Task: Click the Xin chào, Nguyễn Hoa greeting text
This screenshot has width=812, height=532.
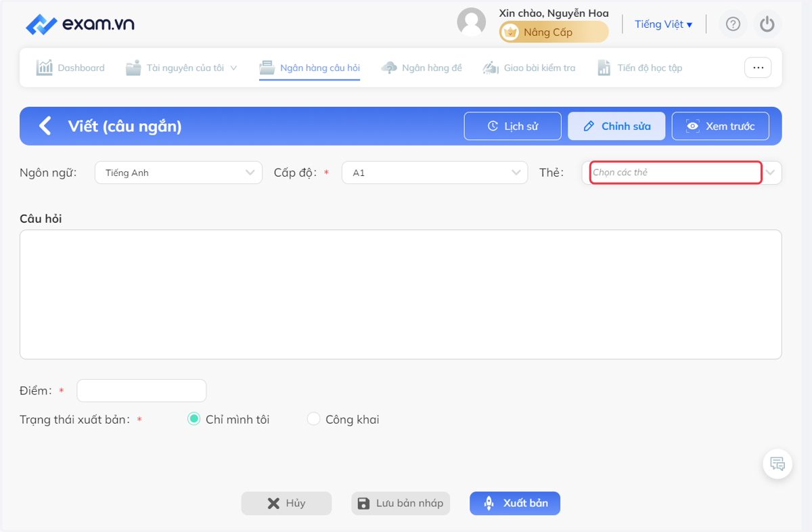Action: pos(554,13)
